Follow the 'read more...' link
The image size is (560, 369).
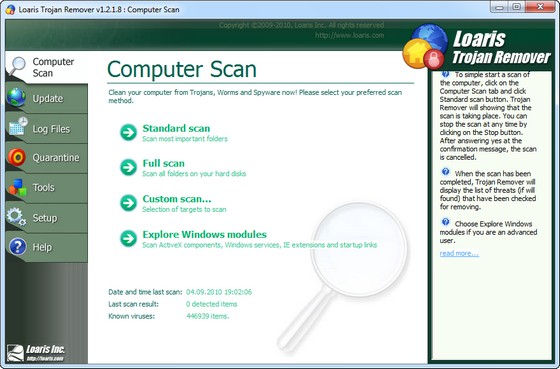point(459,253)
